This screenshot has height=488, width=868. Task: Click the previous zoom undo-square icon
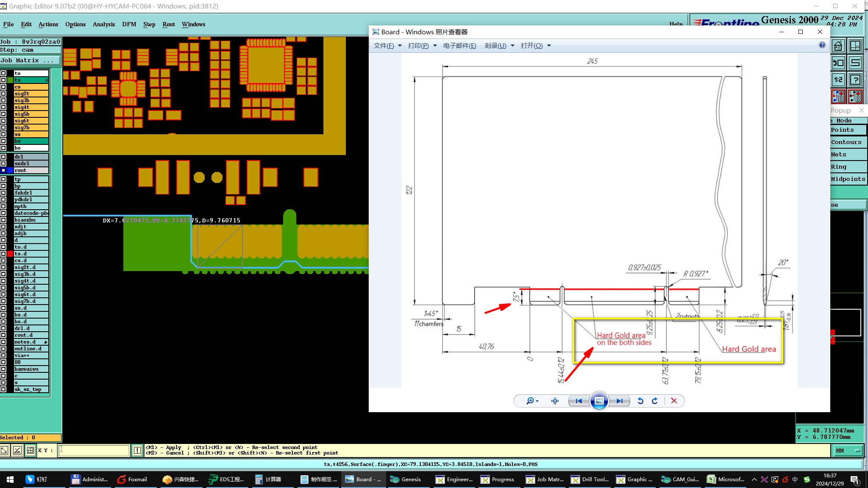click(838, 63)
